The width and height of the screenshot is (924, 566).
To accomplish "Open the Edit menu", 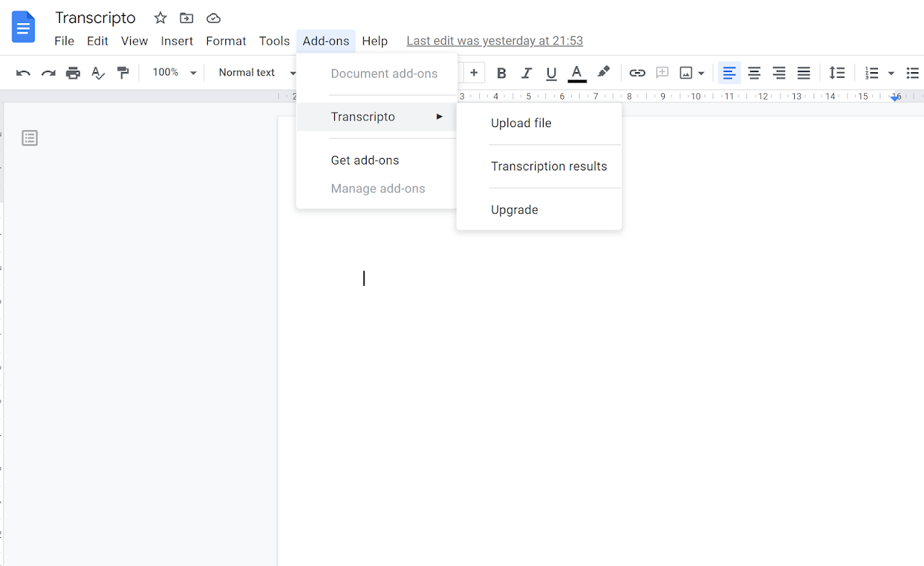I will (x=97, y=41).
